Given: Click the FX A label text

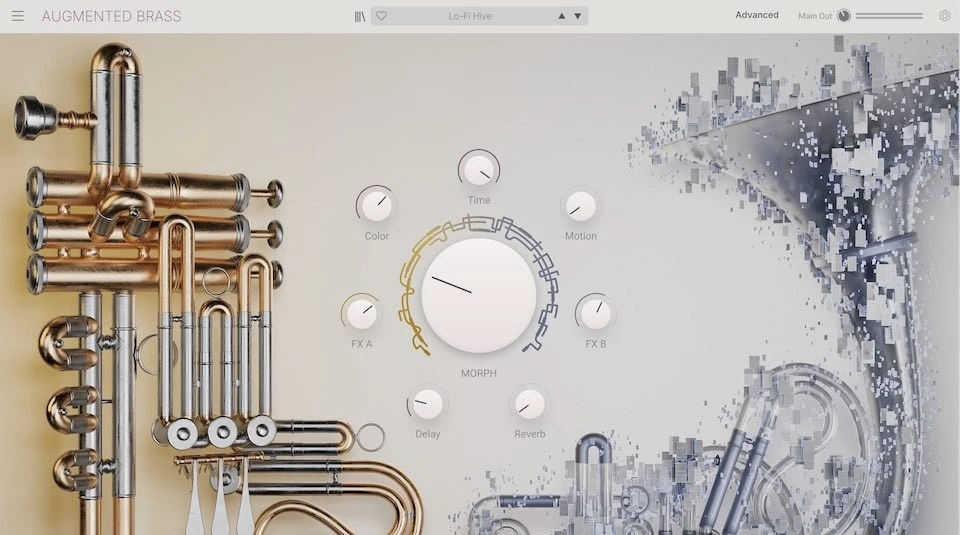Looking at the screenshot, I should click(362, 344).
